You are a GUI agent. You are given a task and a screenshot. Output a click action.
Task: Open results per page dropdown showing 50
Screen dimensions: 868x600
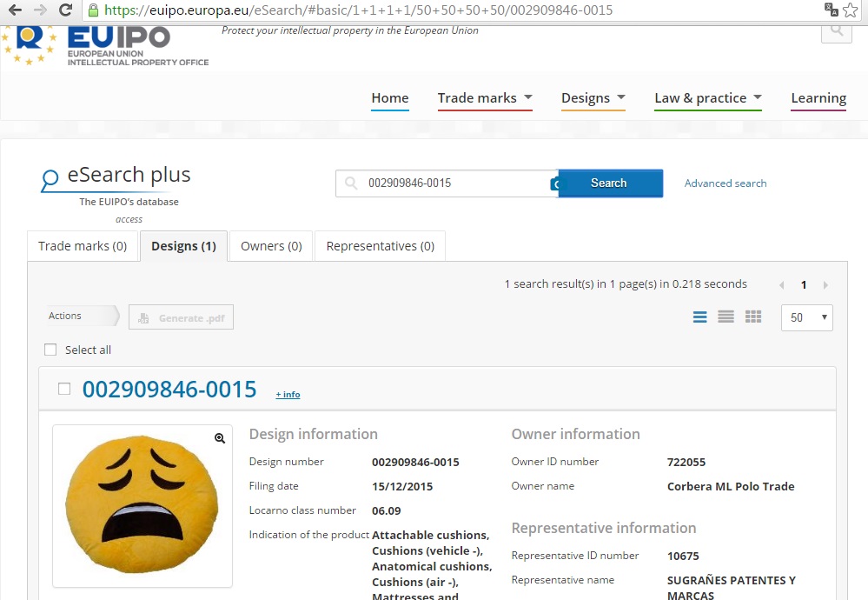(x=806, y=317)
